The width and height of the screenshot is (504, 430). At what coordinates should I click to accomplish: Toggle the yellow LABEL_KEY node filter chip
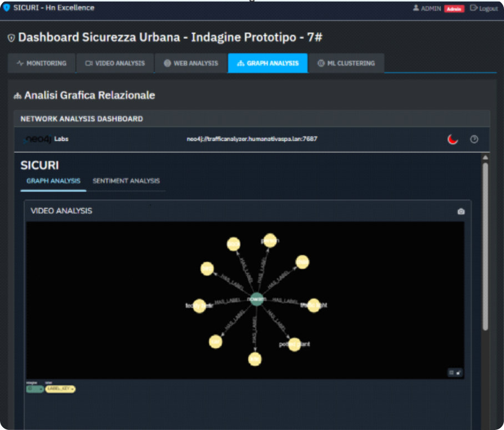click(x=60, y=388)
